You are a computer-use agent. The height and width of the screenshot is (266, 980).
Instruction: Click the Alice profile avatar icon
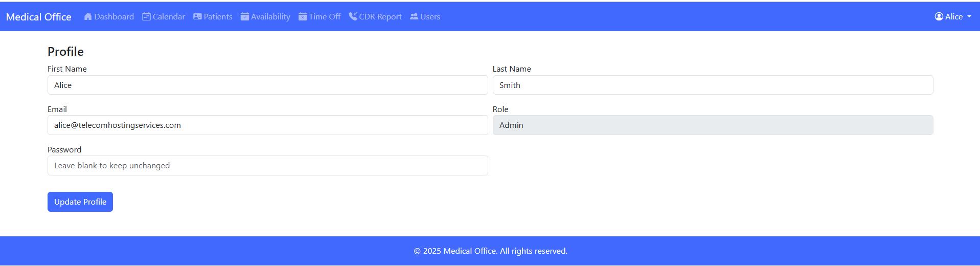coord(939,16)
